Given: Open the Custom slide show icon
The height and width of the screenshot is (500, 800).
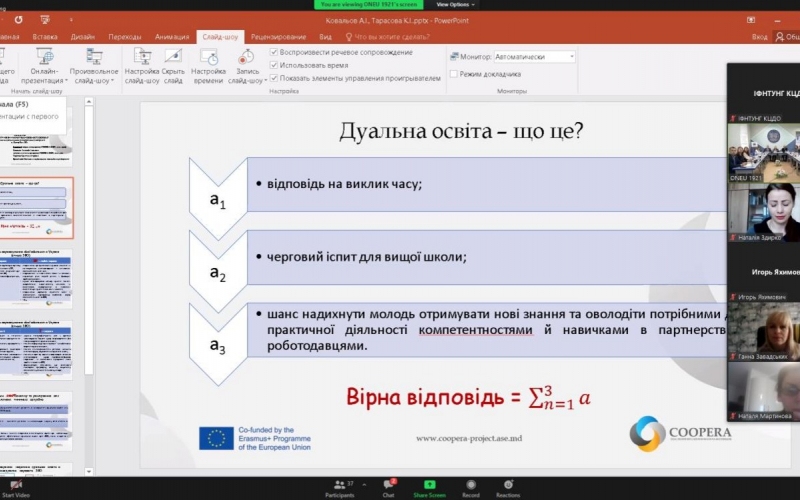Looking at the screenshot, I should click(x=94, y=56).
